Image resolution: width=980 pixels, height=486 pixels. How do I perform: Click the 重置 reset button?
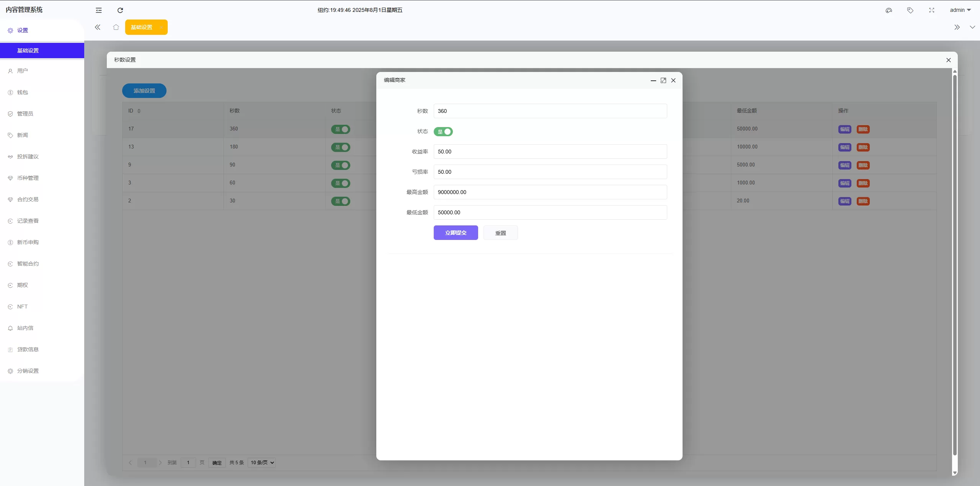coord(500,233)
